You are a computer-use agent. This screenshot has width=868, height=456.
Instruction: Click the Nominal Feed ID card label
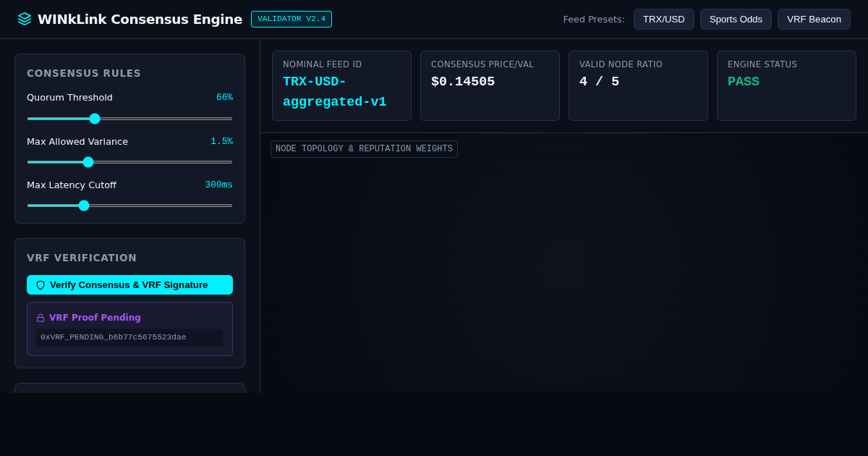point(322,64)
